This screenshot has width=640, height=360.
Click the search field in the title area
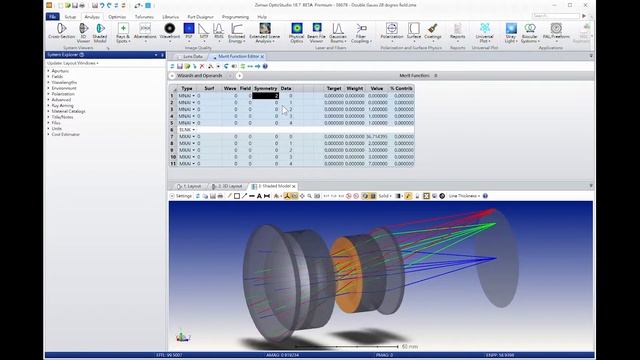pyautogui.click(x=556, y=16)
